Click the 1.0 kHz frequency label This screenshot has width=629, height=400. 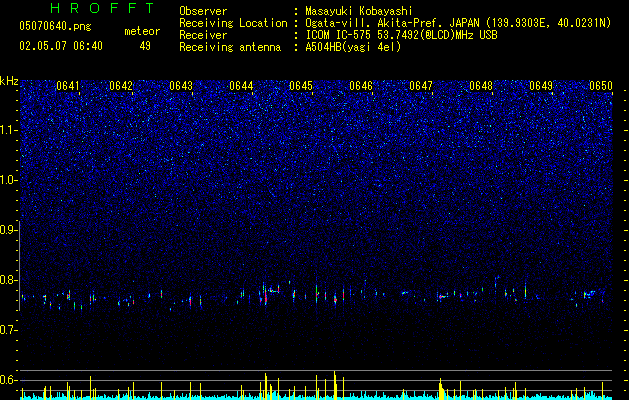pyautogui.click(x=8, y=180)
